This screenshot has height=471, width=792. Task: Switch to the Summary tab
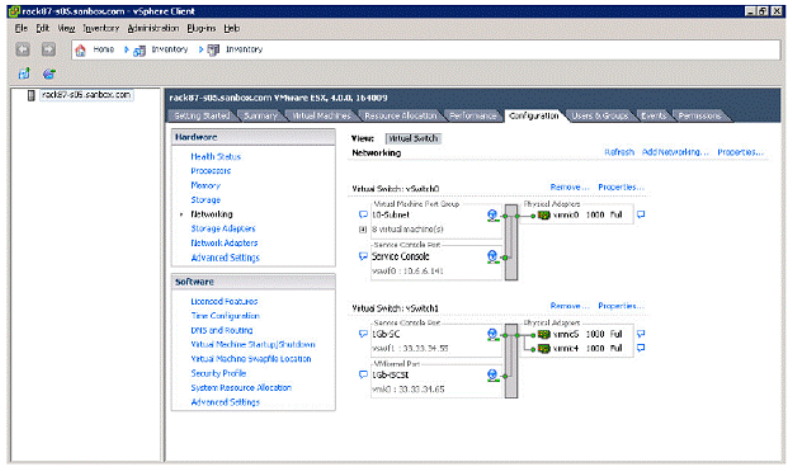(x=260, y=116)
